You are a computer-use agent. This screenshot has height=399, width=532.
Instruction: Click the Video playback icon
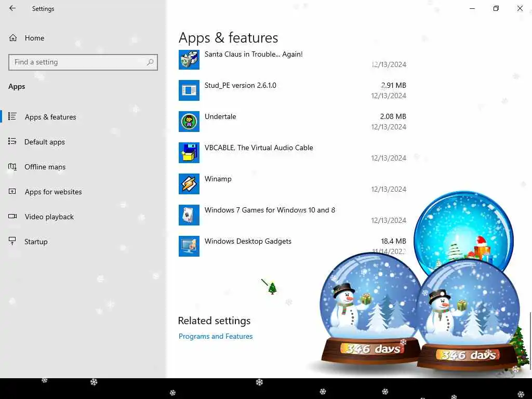pos(12,216)
